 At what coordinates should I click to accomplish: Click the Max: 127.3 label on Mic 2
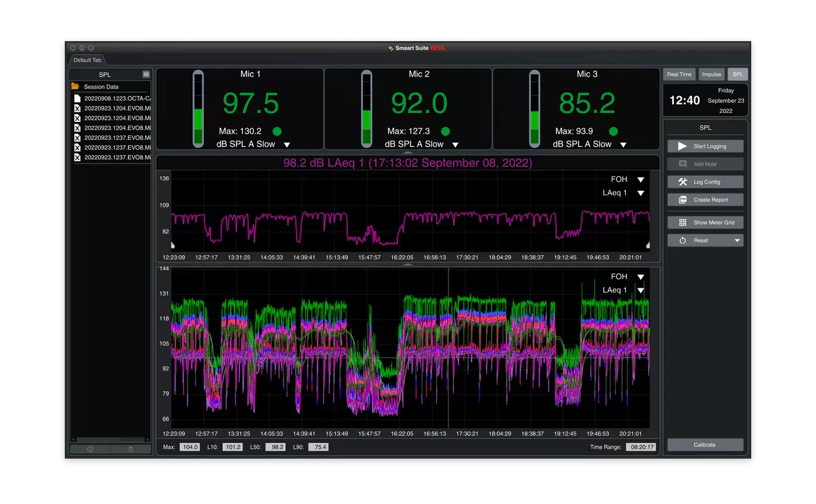[x=409, y=132]
